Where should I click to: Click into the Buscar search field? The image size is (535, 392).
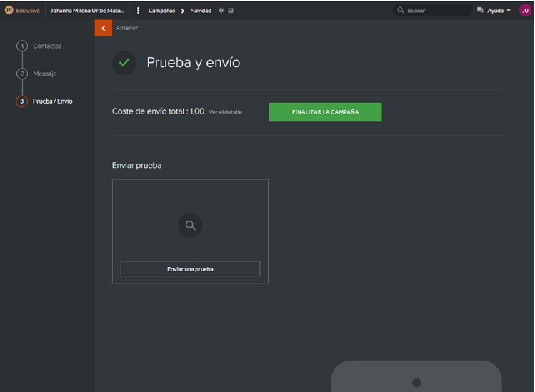pos(436,11)
